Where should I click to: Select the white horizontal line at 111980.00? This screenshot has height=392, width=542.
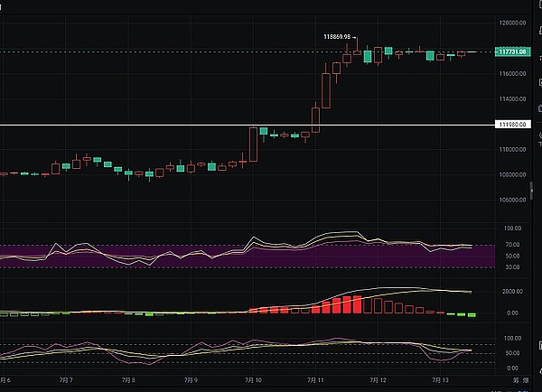click(181, 125)
